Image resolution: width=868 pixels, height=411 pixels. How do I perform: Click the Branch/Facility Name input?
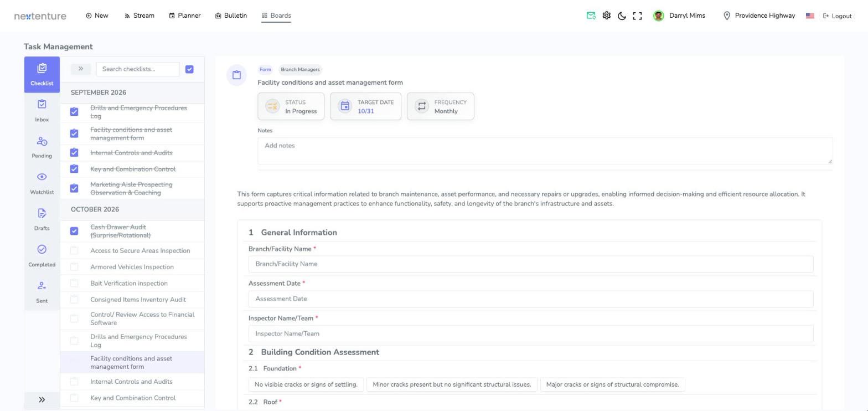(x=531, y=264)
